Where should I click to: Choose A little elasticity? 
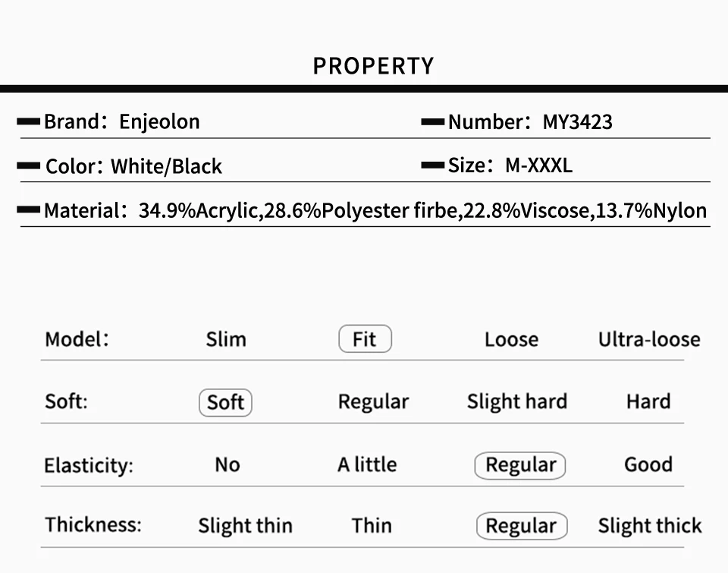point(367,464)
